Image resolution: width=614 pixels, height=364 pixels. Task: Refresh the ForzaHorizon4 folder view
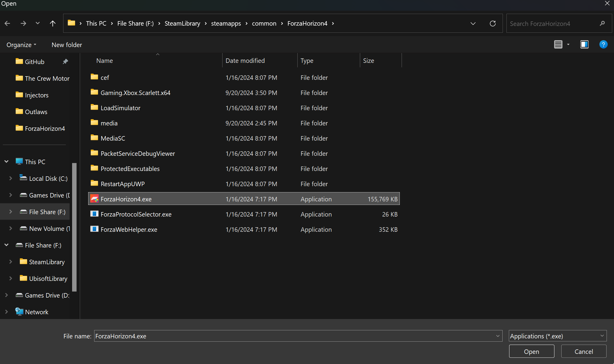(493, 23)
